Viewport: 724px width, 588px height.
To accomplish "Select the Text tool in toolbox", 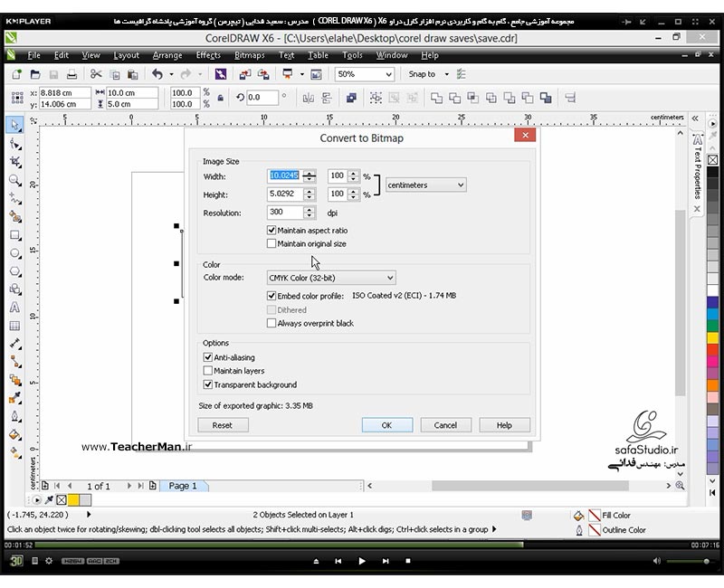I will (x=15, y=308).
